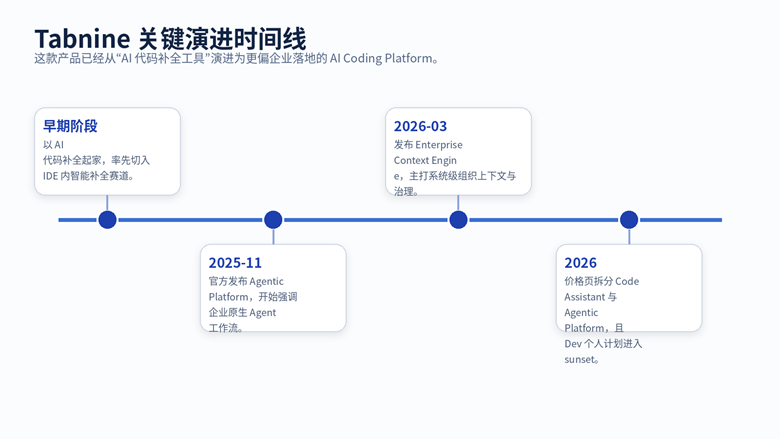Click timeline line between first and second dots
780x439 pixels.
click(x=190, y=220)
